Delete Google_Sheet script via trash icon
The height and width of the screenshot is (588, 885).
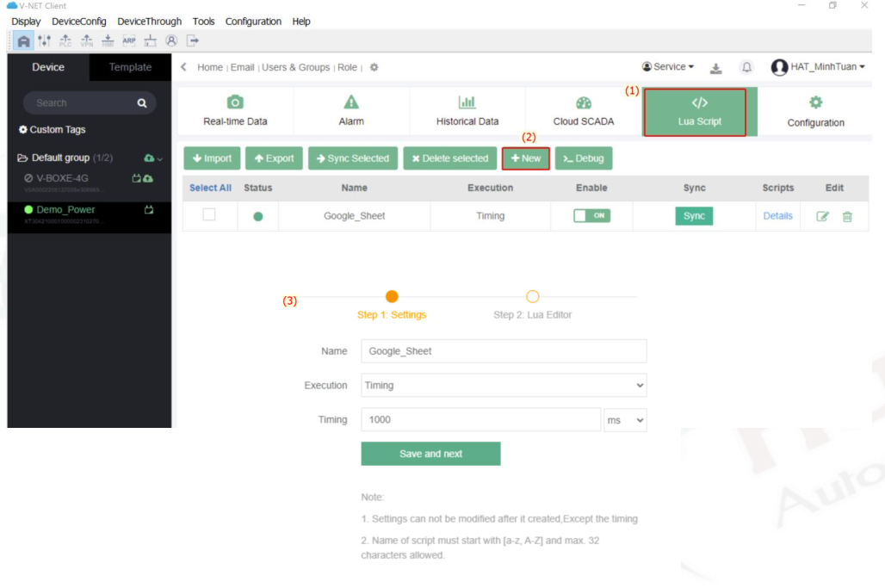pos(847,217)
